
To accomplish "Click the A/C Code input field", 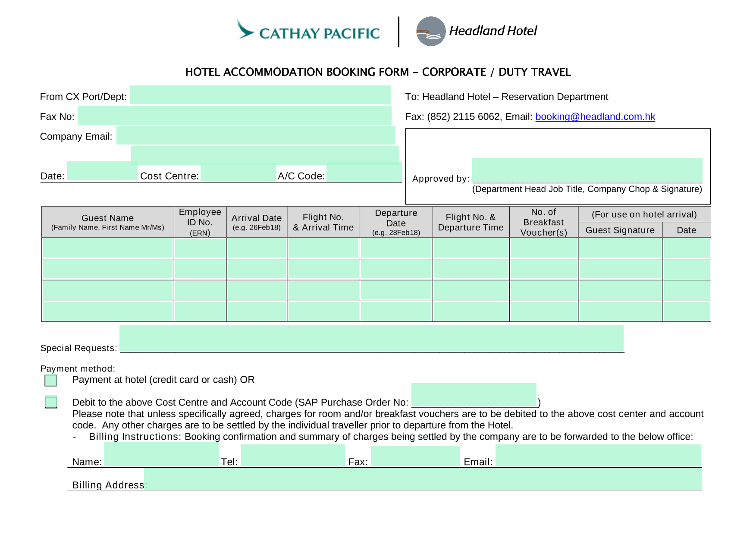I will (x=364, y=172).
